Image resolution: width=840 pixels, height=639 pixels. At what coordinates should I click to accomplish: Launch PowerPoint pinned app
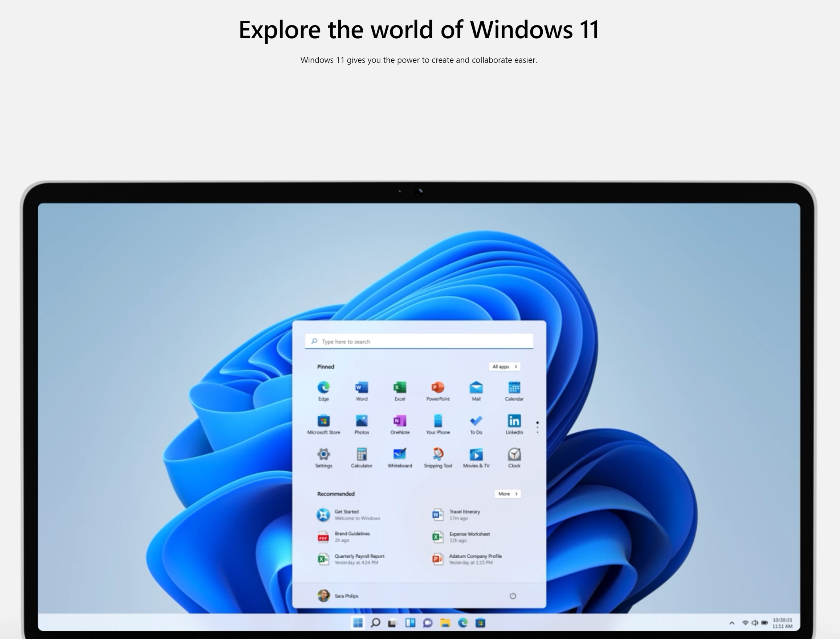click(x=438, y=391)
